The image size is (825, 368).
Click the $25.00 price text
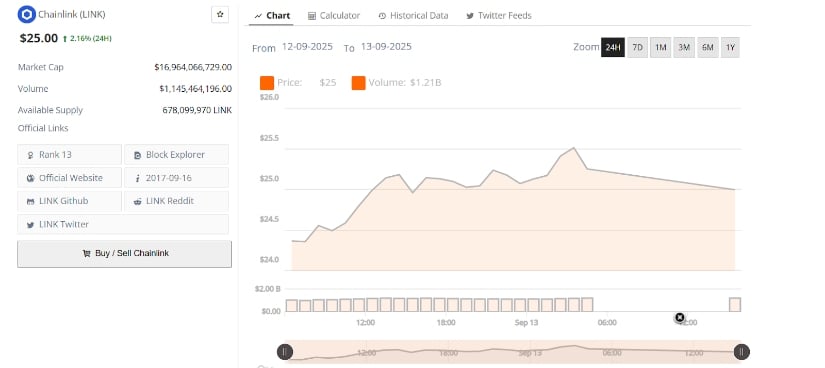coord(38,38)
